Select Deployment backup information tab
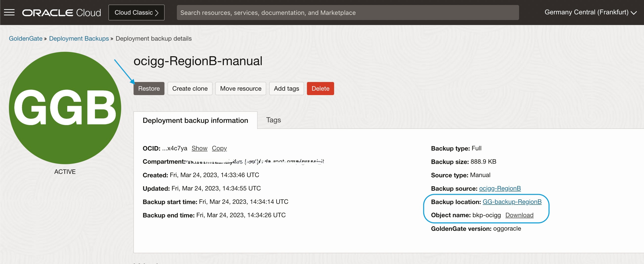This screenshot has width=644, height=264. tap(195, 120)
